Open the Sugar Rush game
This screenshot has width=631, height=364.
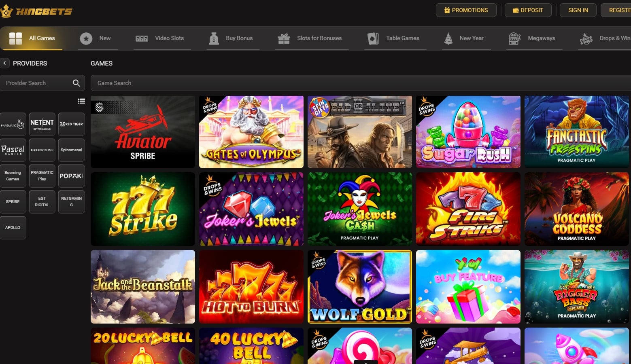(468, 132)
